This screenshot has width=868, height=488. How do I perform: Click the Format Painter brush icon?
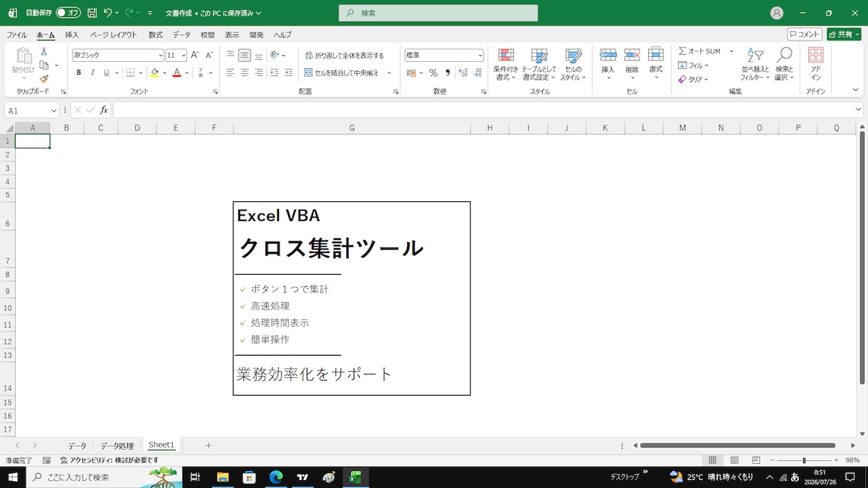coord(43,79)
